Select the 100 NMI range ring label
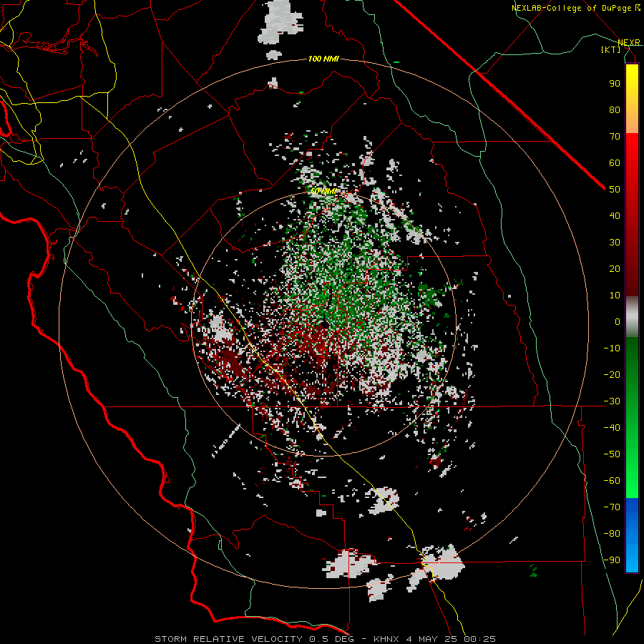 coord(323,59)
